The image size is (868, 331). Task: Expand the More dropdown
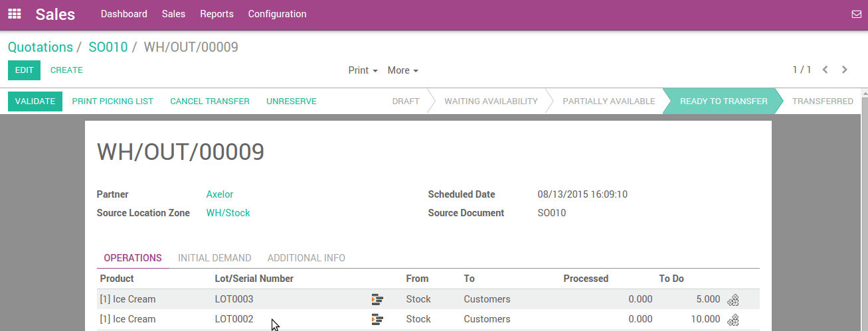[402, 70]
